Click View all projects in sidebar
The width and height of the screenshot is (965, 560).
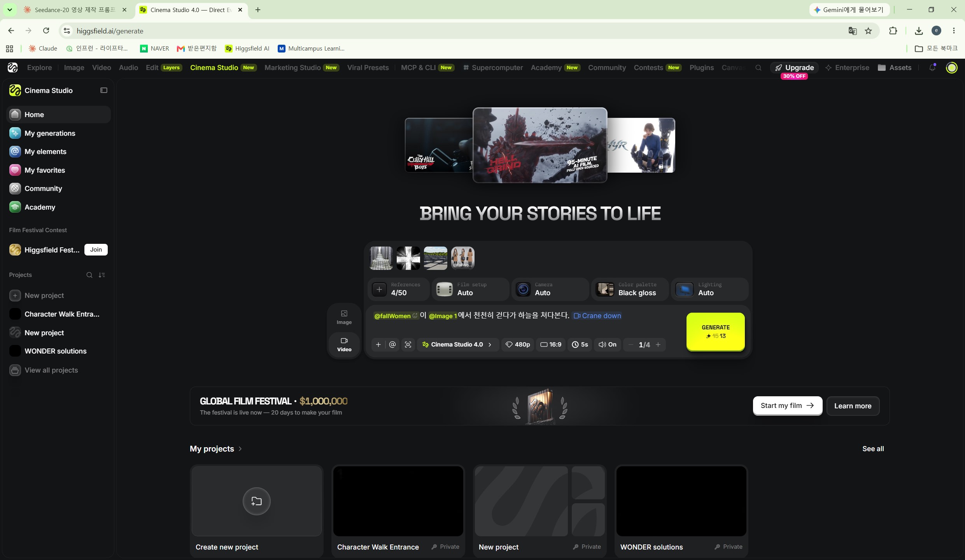tap(58, 370)
